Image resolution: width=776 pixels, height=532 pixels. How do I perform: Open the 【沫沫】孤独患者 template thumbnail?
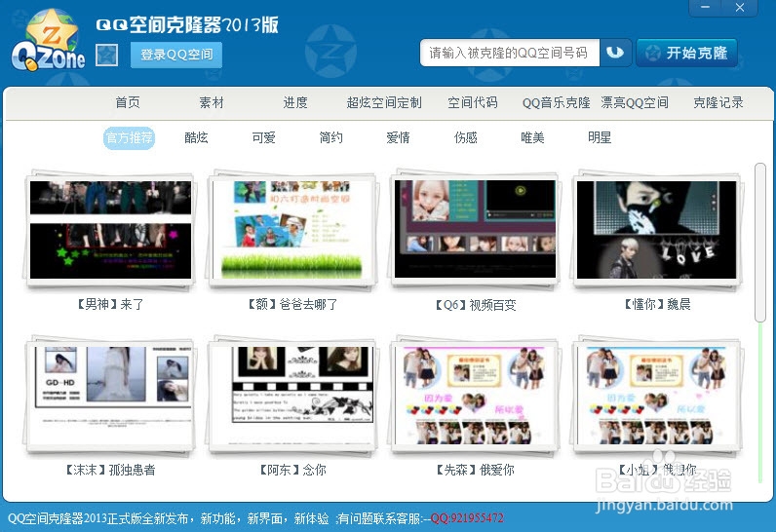click(110, 396)
